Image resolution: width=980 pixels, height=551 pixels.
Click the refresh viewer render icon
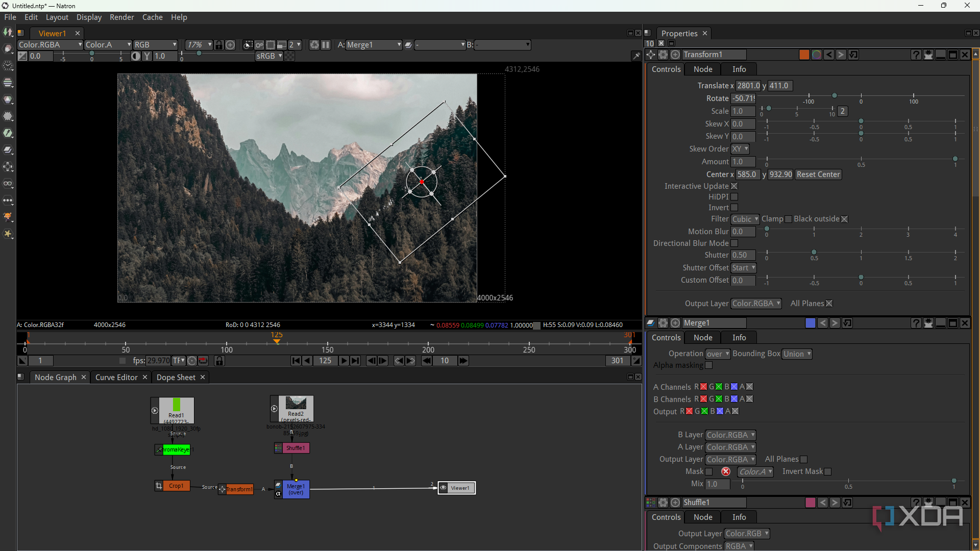point(314,45)
